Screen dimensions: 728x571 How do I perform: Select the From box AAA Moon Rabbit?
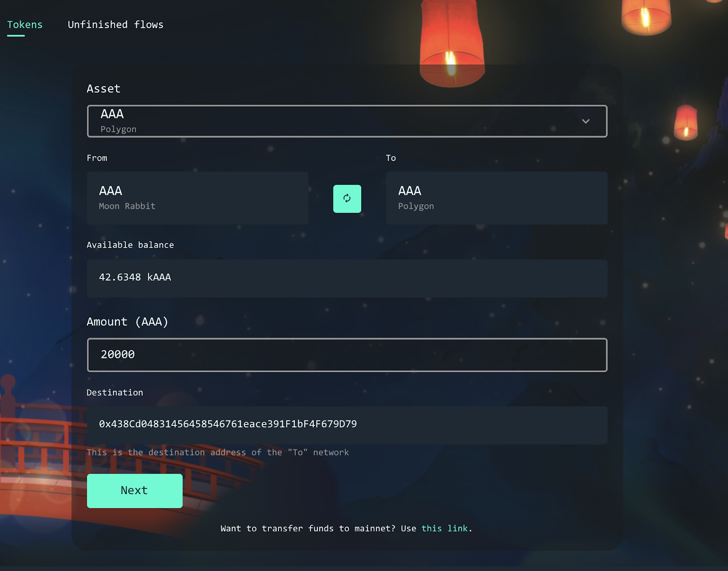click(x=197, y=198)
